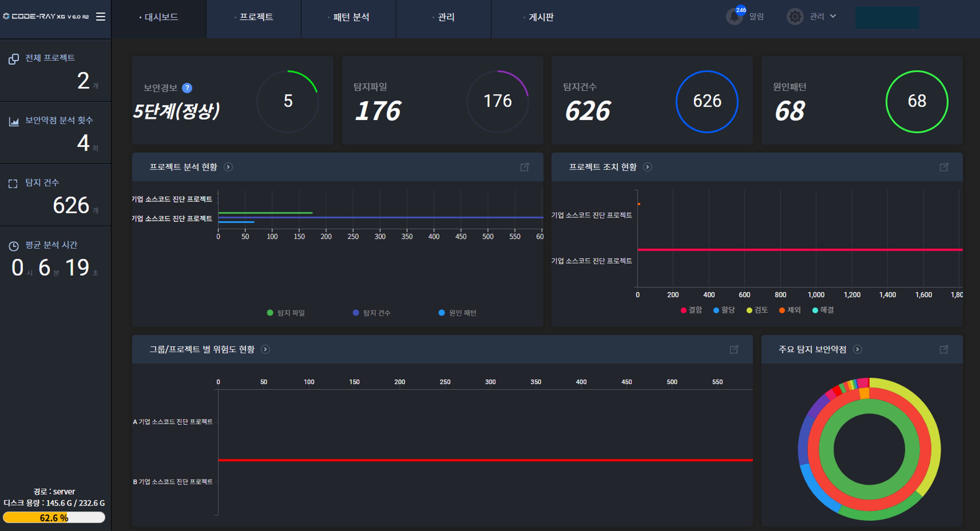Click the 보안경보 question mark help icon
The height and width of the screenshot is (531, 980).
pyautogui.click(x=187, y=87)
